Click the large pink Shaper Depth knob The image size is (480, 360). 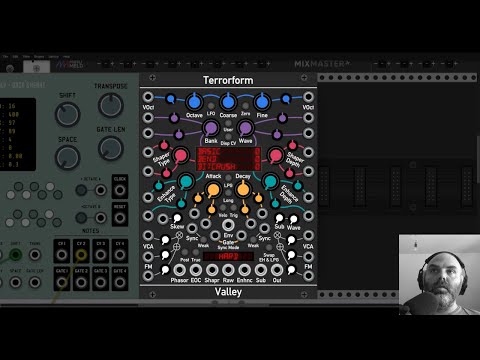tap(276, 155)
